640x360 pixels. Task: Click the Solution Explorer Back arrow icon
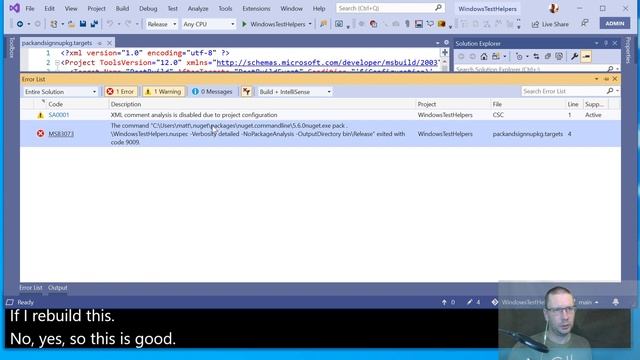[x=461, y=56]
